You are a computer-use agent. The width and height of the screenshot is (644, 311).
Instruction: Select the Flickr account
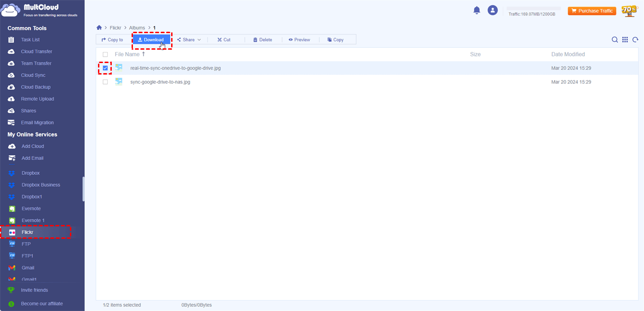27,232
